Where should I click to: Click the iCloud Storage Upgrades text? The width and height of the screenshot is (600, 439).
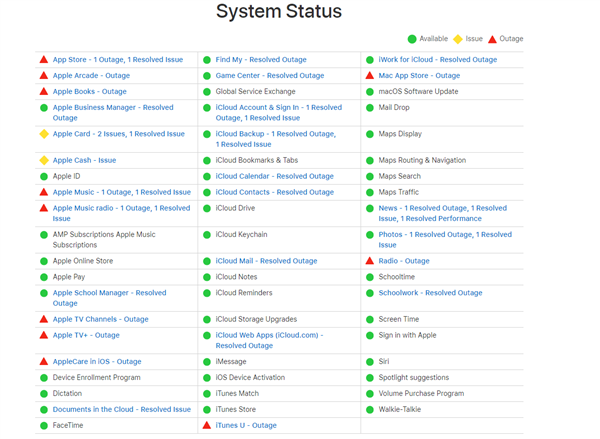coord(256,319)
